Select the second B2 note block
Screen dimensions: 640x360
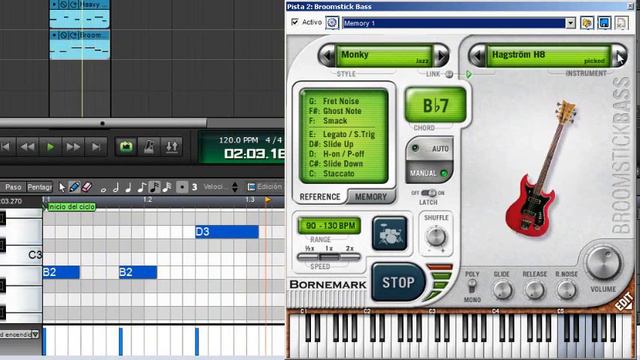pyautogui.click(x=138, y=272)
